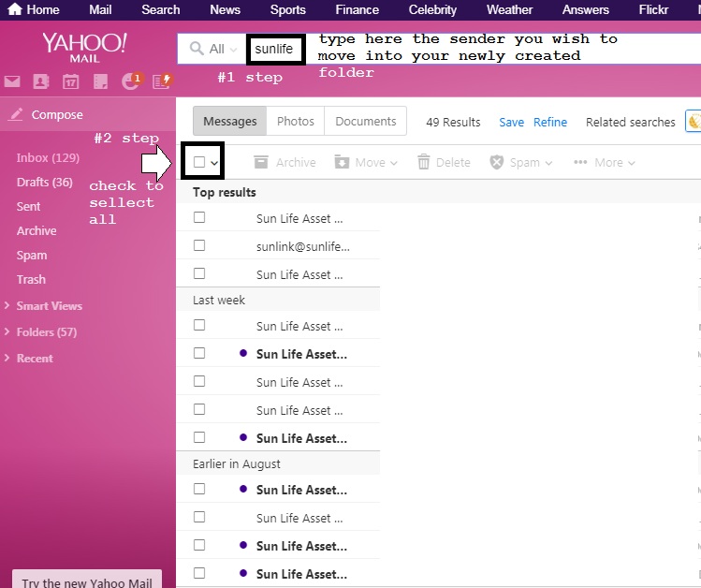
Task: Check first unread message checkbox under Last week
Action: click(199, 353)
